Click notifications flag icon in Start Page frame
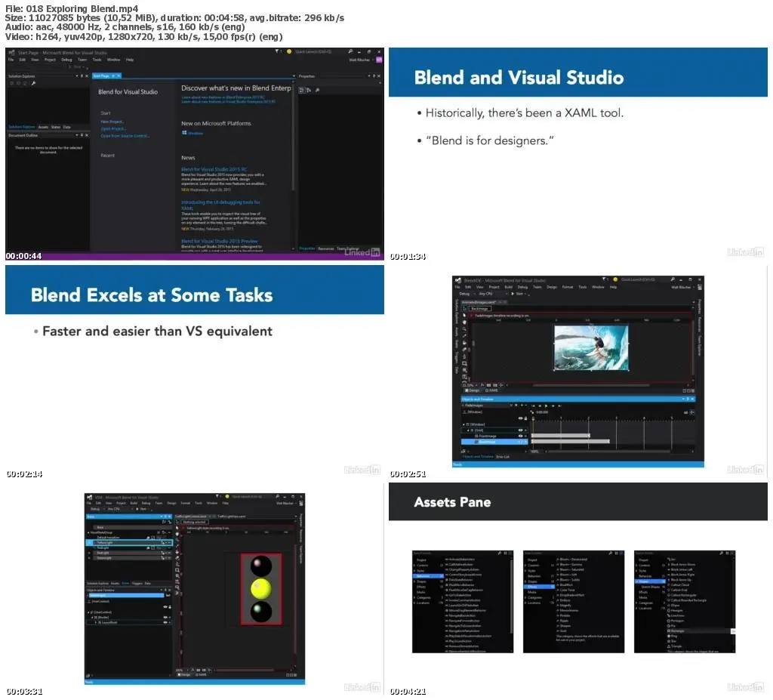 278,51
